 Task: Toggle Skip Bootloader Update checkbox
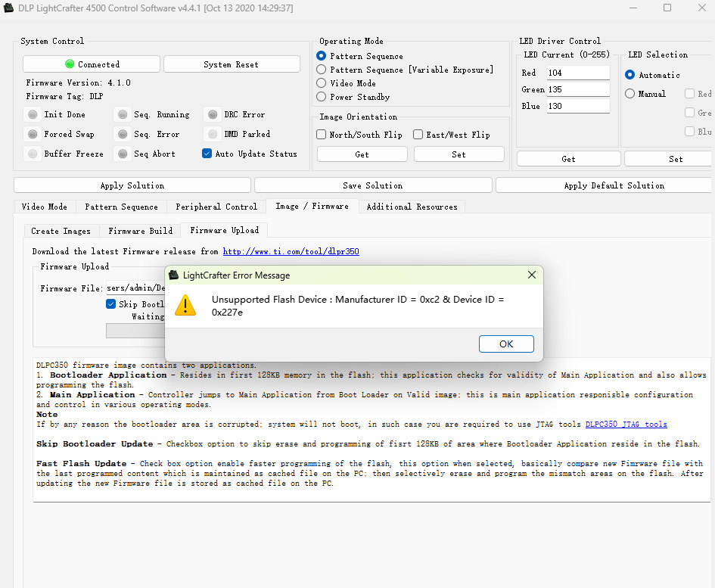(110, 303)
